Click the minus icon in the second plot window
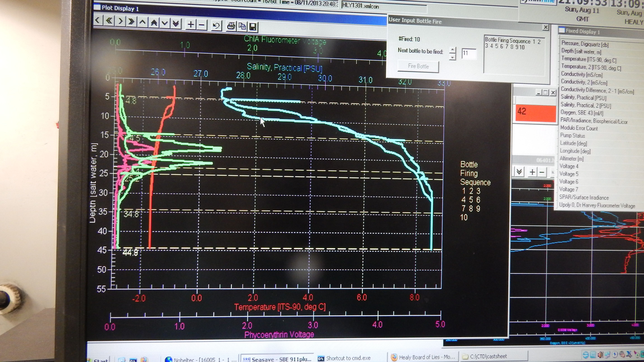 pyautogui.click(x=542, y=172)
